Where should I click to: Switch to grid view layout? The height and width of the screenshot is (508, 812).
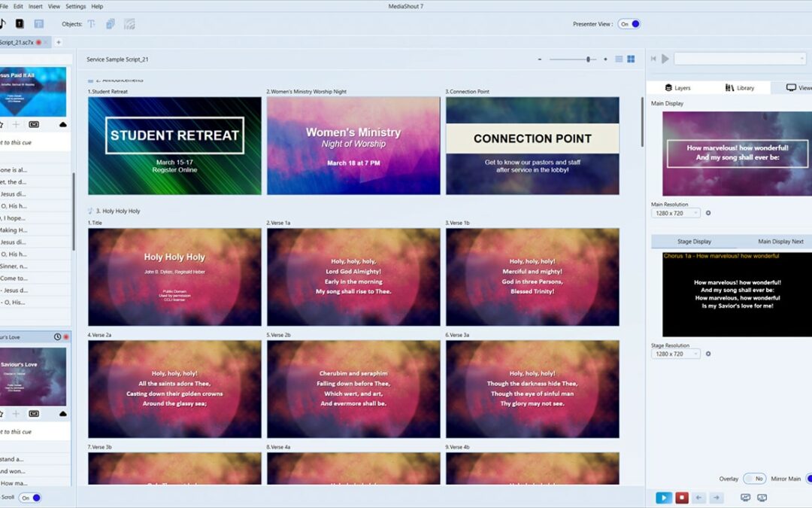(x=631, y=59)
